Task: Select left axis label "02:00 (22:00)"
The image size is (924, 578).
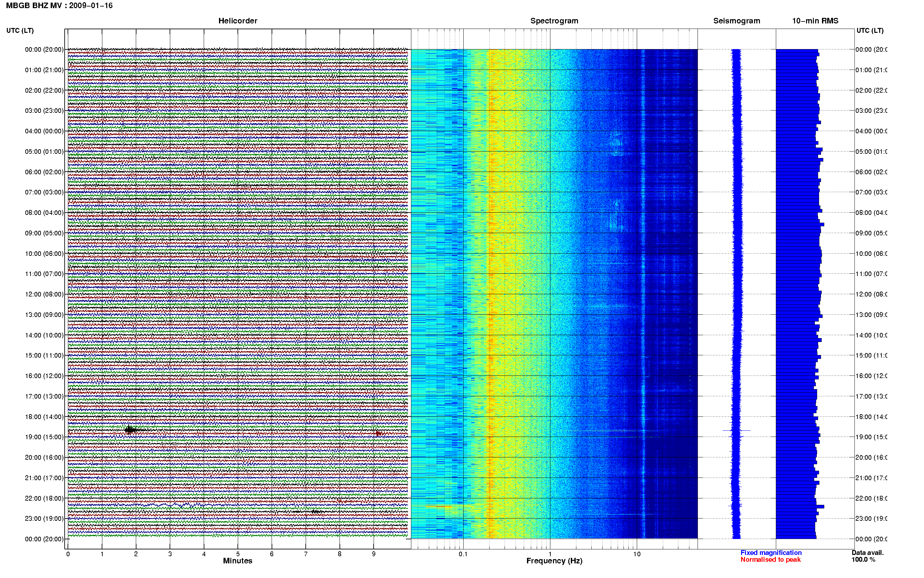Action: 44,91
